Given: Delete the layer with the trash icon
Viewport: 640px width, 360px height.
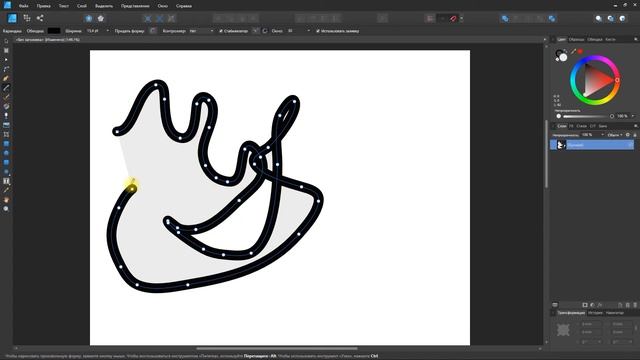Looking at the screenshot, I should coord(635,305).
